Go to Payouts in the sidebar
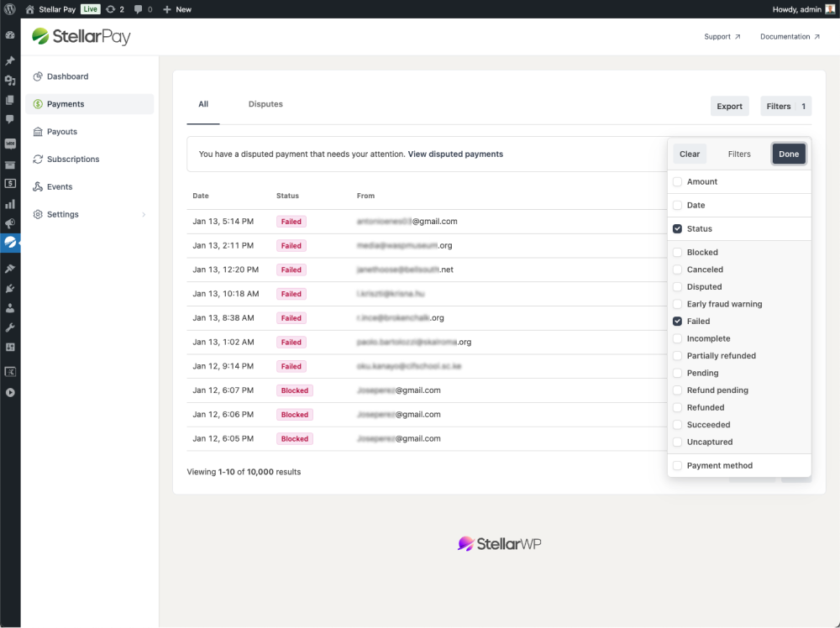 click(61, 132)
